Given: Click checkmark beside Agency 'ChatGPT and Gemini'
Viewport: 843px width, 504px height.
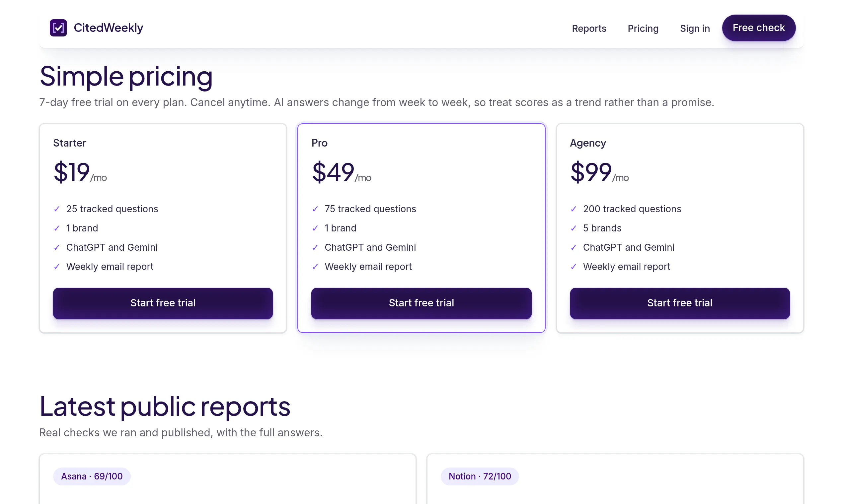Looking at the screenshot, I should coord(574,248).
